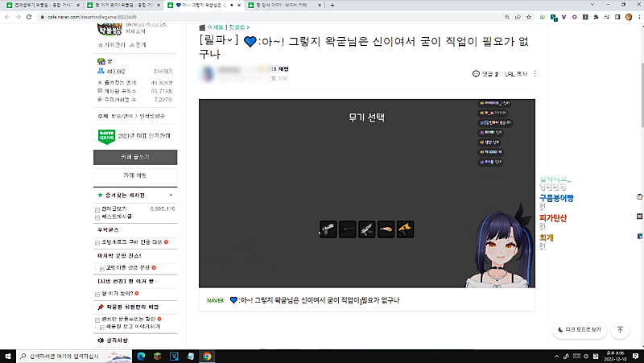Open the 댓글 2 comments link
644x363 pixels.
(485, 74)
